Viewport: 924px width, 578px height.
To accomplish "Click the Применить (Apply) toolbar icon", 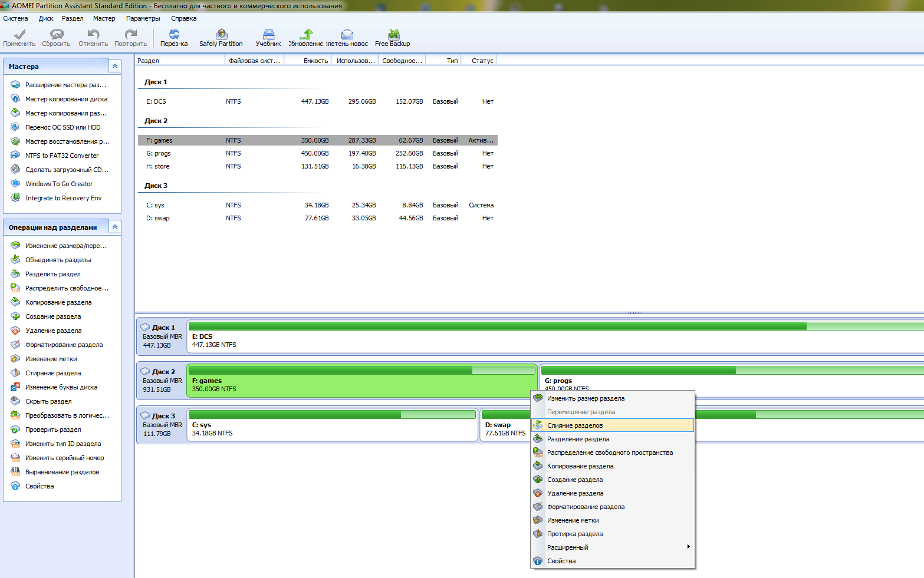I will click(19, 38).
